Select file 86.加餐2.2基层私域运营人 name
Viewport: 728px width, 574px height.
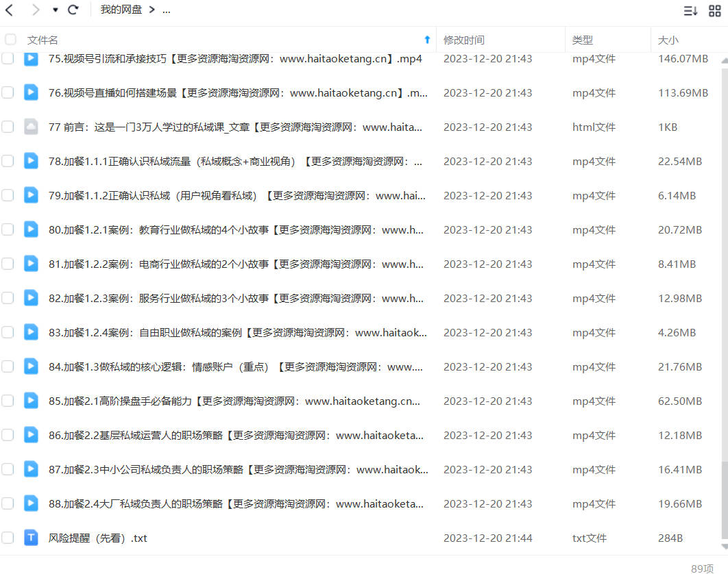[236, 435]
